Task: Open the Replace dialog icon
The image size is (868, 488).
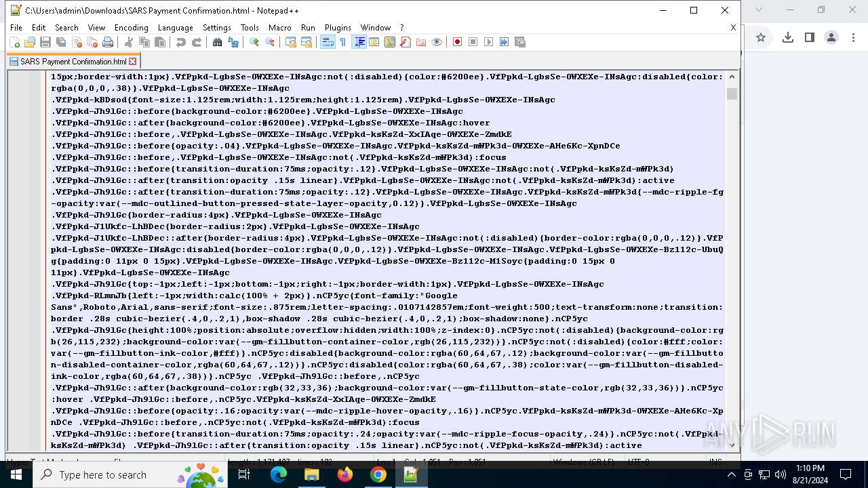Action: [233, 42]
